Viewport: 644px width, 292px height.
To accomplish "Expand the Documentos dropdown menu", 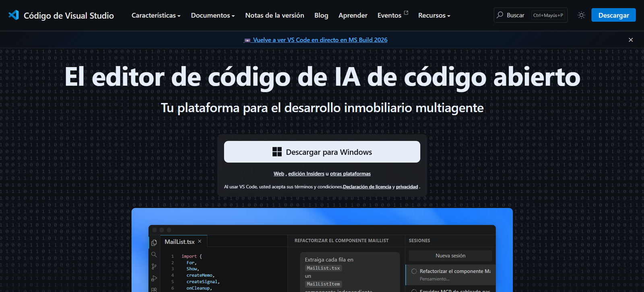I will pos(213,15).
